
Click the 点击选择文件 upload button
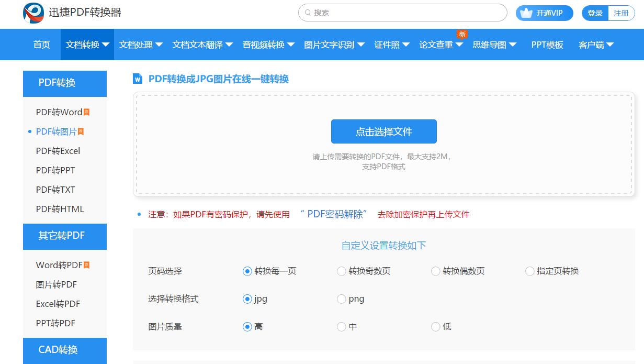pos(383,131)
